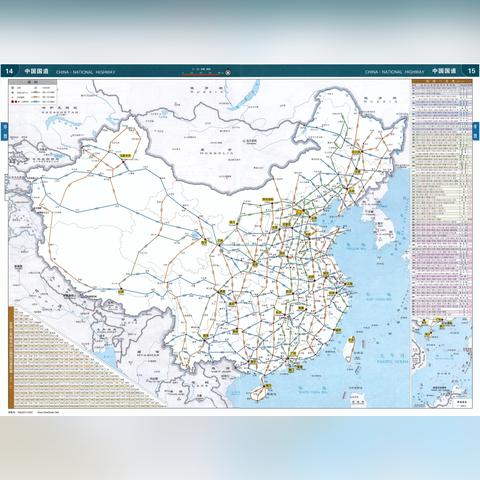Select the 中国国道 title beside page 14
Screen dimensions: 480x480
36,71
